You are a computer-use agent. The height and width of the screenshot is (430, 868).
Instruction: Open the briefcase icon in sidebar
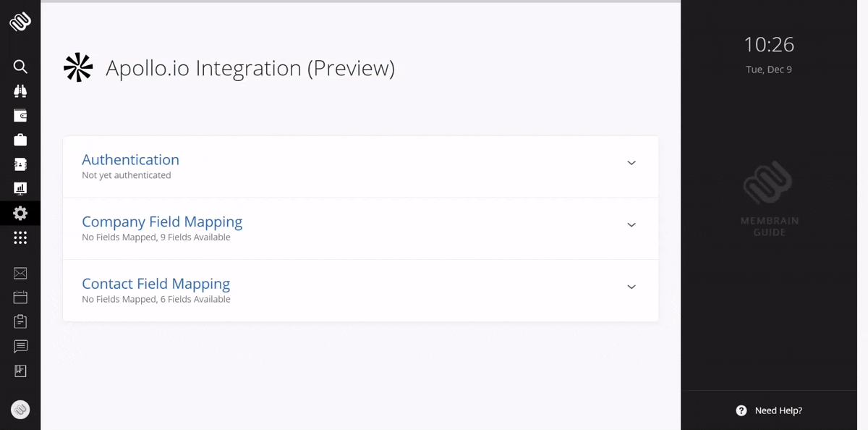(20, 140)
